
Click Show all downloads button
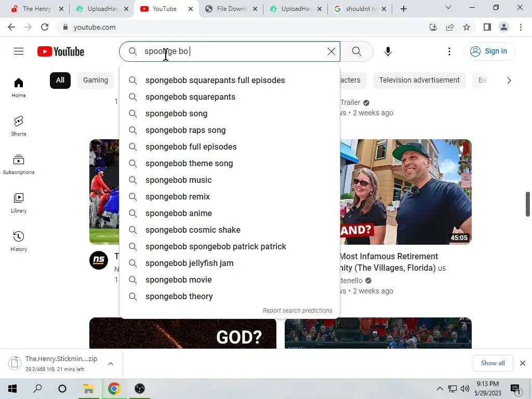tap(493, 363)
